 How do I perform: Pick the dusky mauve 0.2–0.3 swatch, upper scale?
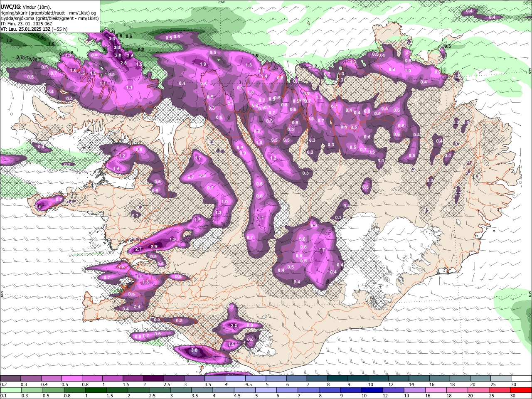tap(10, 379)
